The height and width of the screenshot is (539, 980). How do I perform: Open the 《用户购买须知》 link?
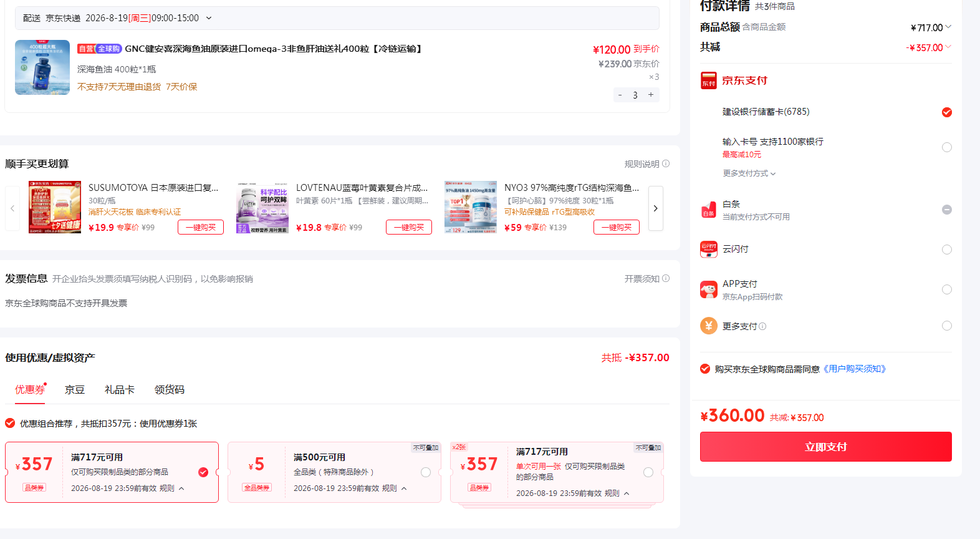[x=855, y=369]
